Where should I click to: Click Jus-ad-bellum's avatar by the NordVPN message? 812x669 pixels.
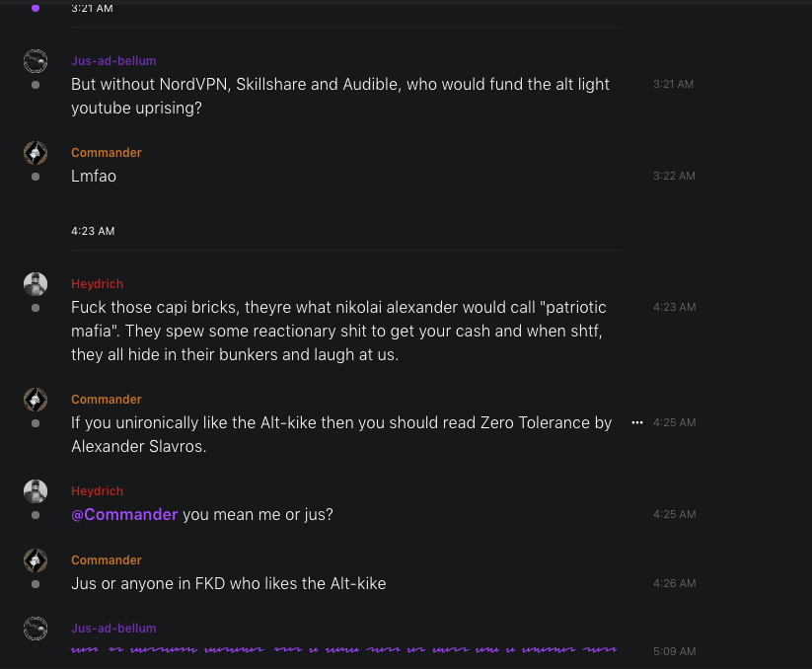coord(36,61)
